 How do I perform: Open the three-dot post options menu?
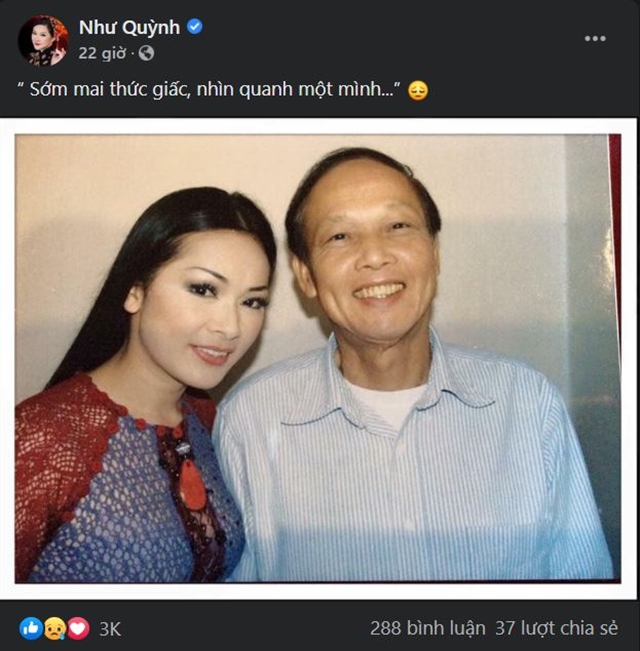pos(595,38)
